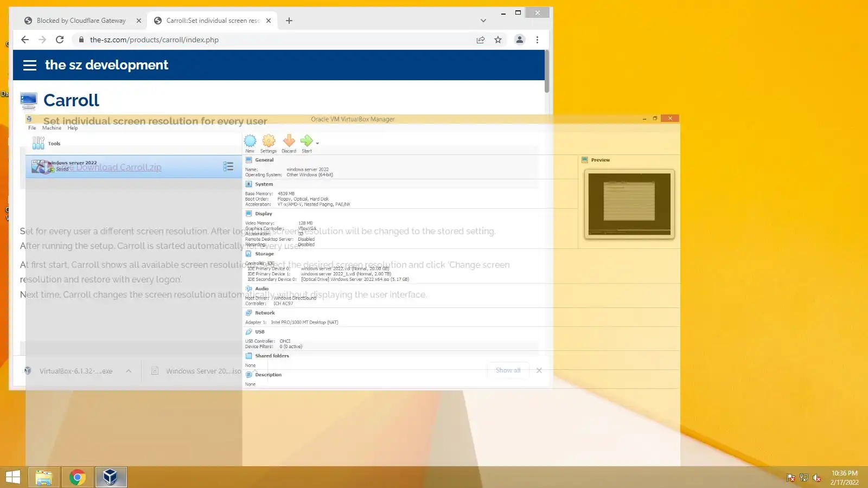Image resolution: width=868 pixels, height=488 pixels.
Task: Click 'Intel PRO/1000 MT Desktop (NAT)' adapter text
Action: 304,322
